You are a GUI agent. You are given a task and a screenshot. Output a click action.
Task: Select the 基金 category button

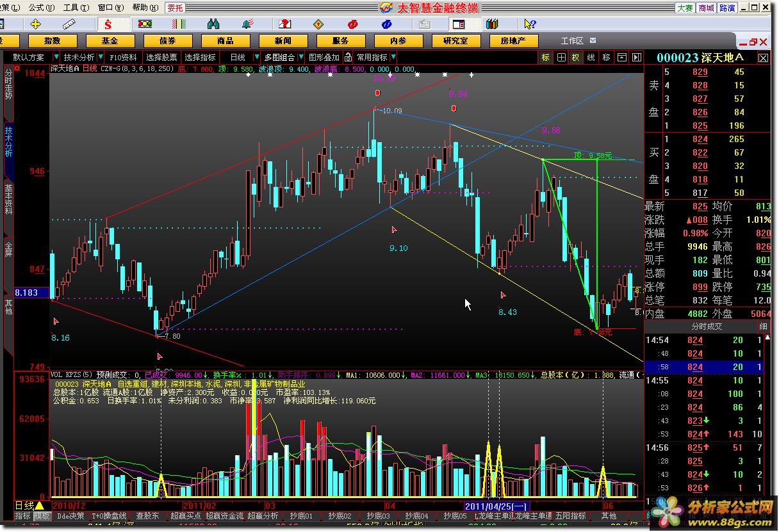[110, 41]
